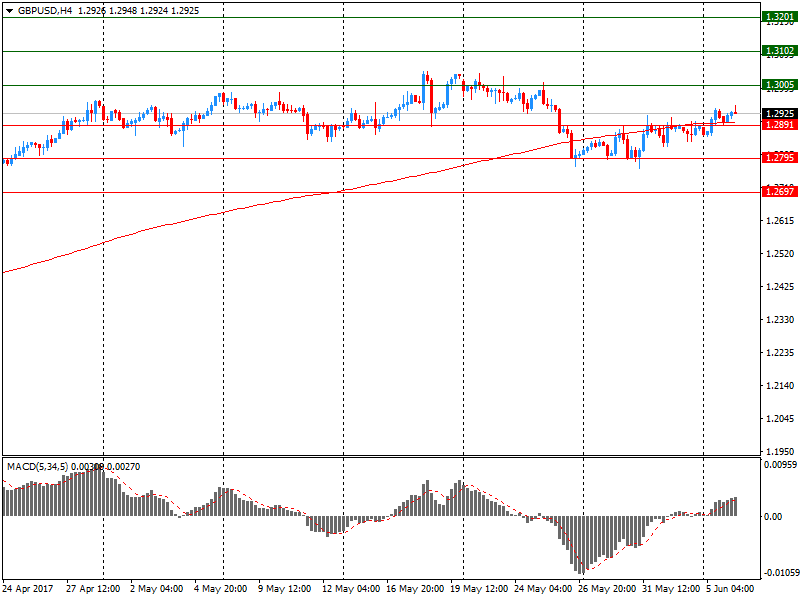Click the 27 Apr 12:00 time label
This screenshot has width=800, height=600.
93,589
